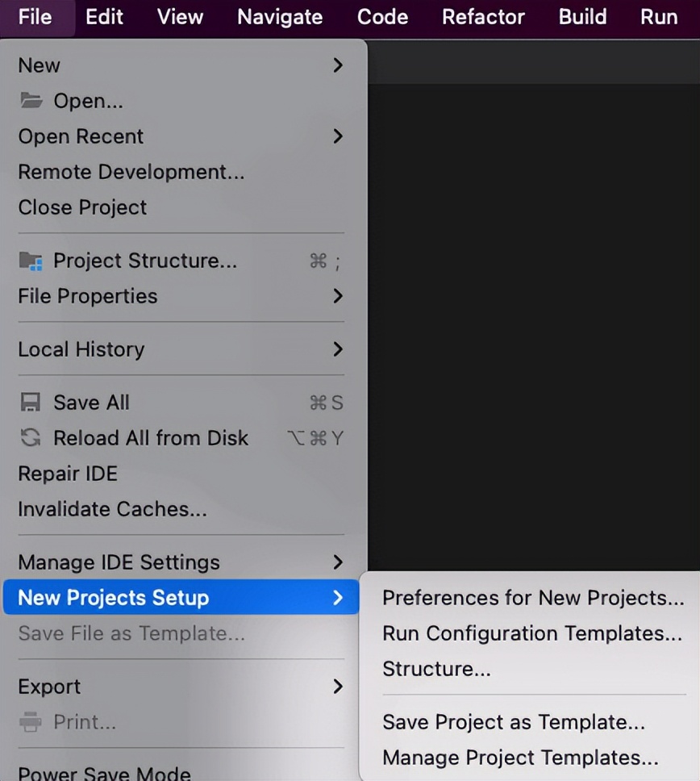Viewport: 700px width, 781px height.
Task: Open the Navigate menu
Action: pyautogui.click(x=280, y=17)
